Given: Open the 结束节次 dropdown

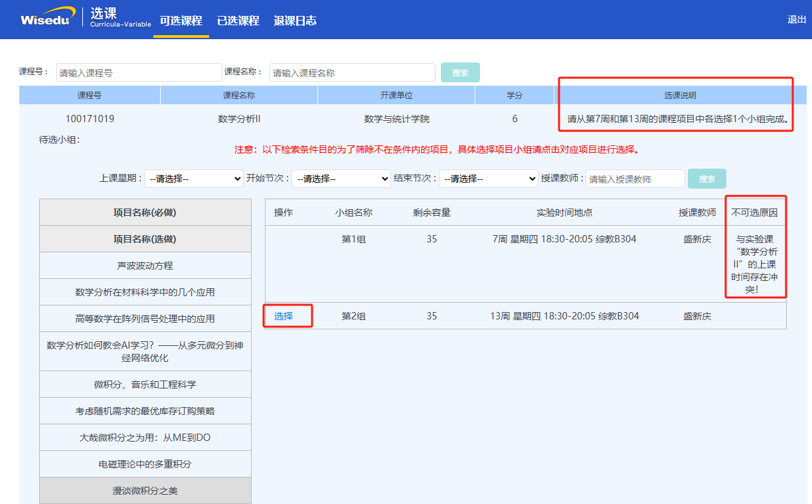Looking at the screenshot, I should pos(489,179).
